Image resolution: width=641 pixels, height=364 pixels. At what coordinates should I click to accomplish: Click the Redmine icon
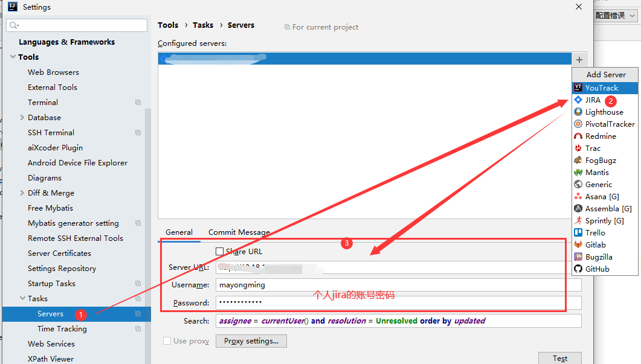coord(578,136)
